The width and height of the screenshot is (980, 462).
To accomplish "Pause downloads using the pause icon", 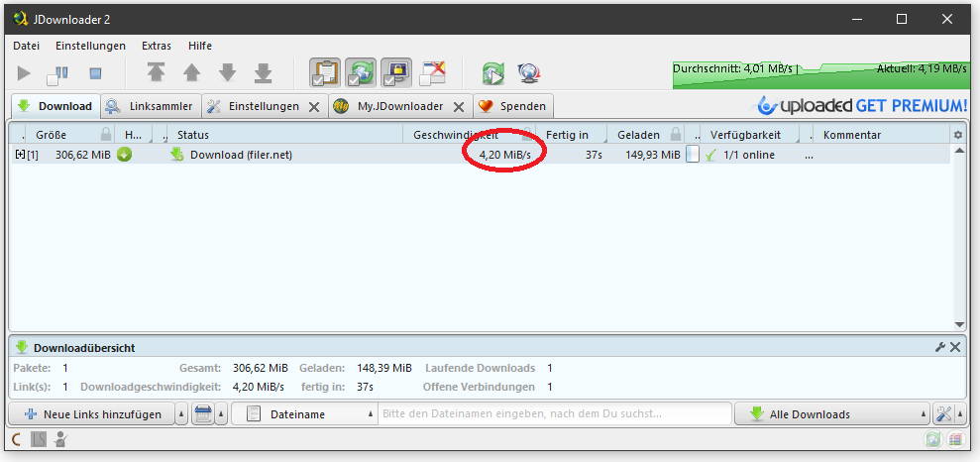I will [x=56, y=74].
